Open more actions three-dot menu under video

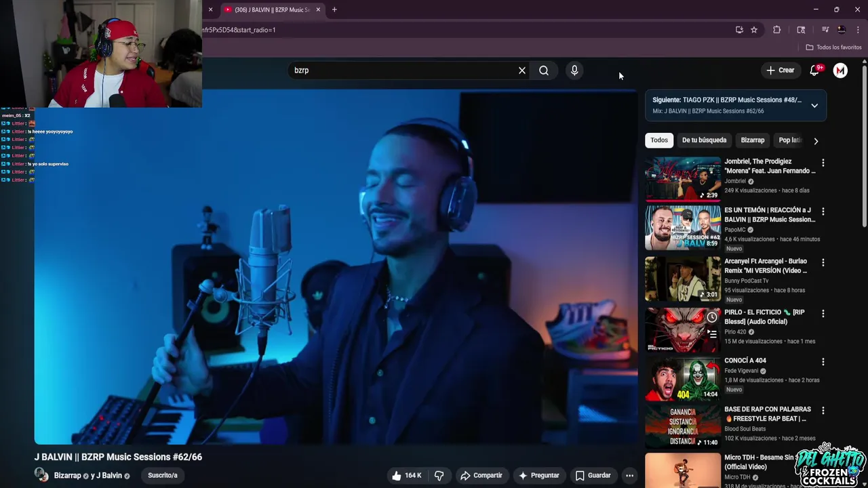click(629, 476)
